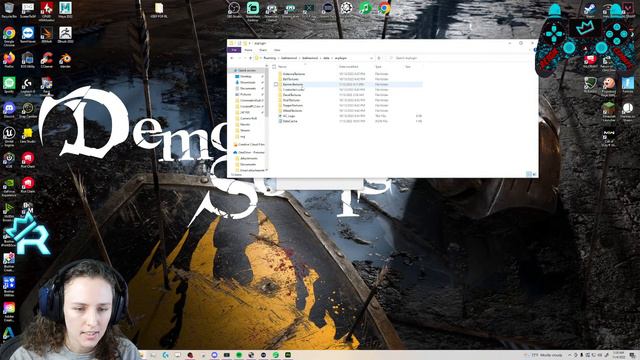
Task: Open the File ribbon tab
Action: pos(234,50)
